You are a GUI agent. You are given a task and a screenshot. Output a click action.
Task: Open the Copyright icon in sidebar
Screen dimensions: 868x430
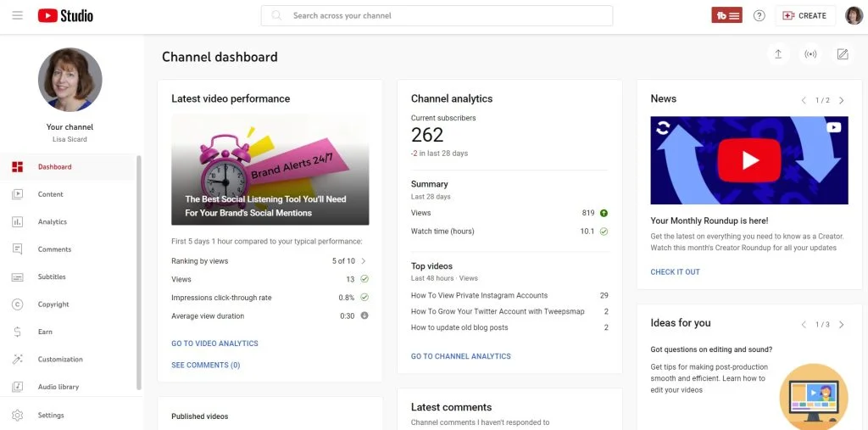[18, 304]
